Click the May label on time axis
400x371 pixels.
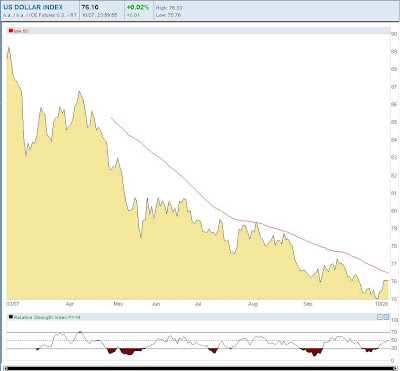pyautogui.click(x=118, y=304)
